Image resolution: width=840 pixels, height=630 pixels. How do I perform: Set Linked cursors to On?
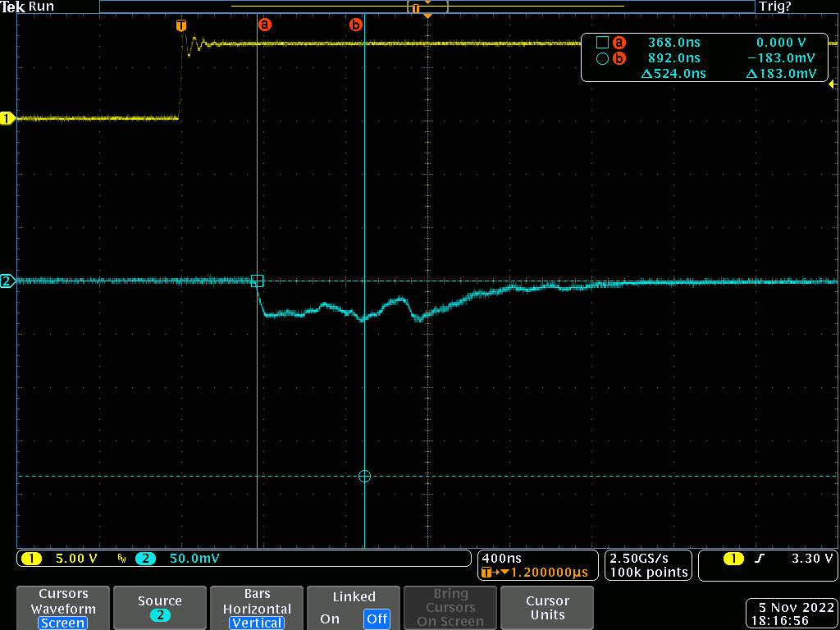tap(330, 619)
